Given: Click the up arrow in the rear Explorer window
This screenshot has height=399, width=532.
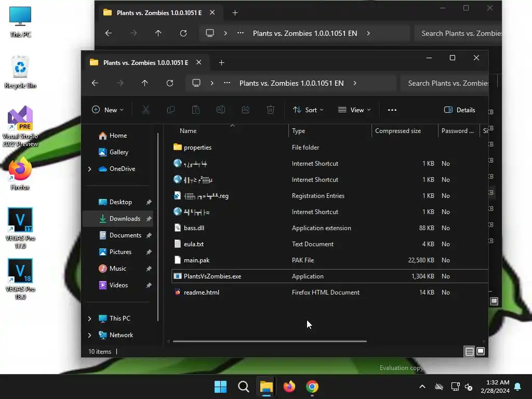Looking at the screenshot, I should click(x=158, y=33).
